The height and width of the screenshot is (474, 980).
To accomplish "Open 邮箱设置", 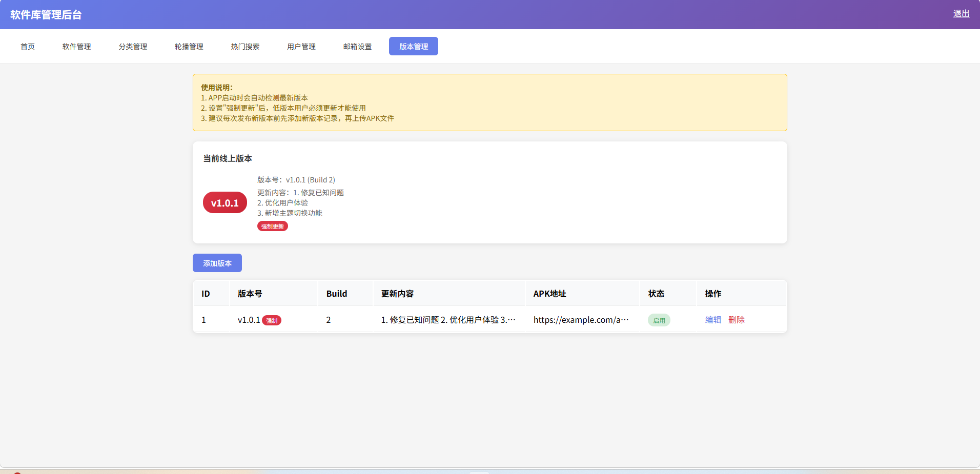I will tap(357, 46).
